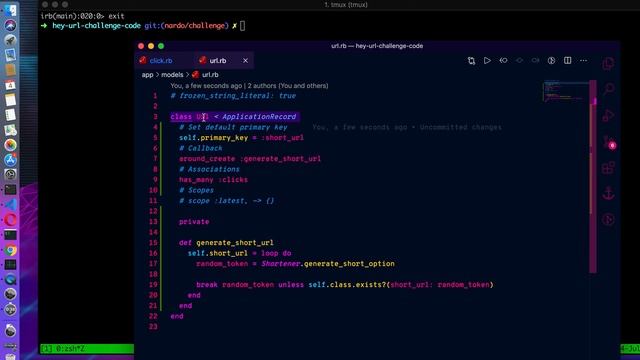Open Explorer from the activity bar
This screenshot has height=360, width=640.
click(608, 64)
